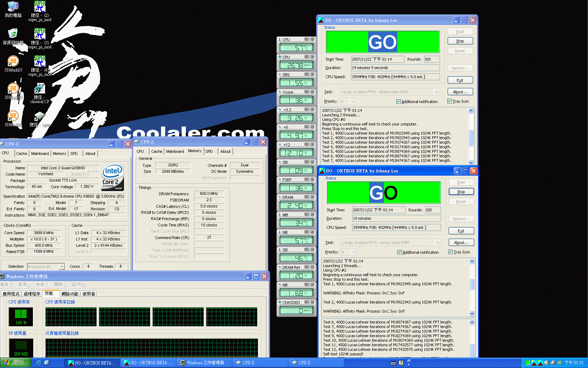Open settings icon on +12 voltage gadget
Screen dimensions: 588x368
[307, 144]
